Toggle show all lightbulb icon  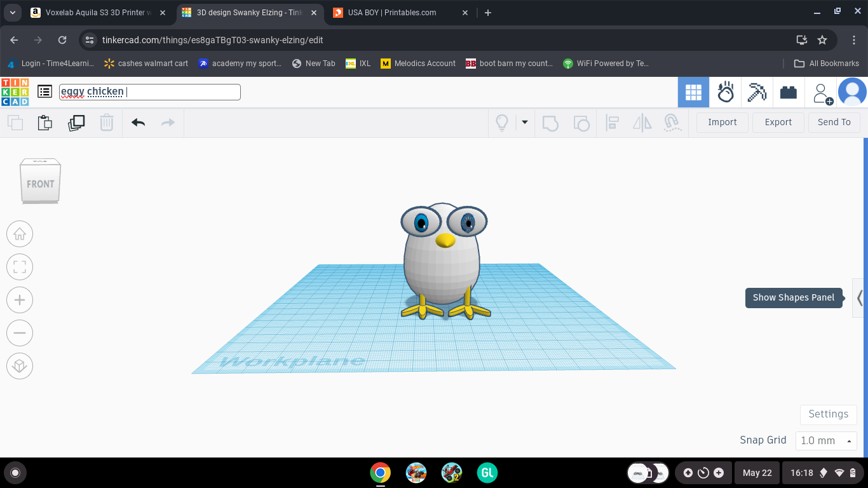coord(502,123)
